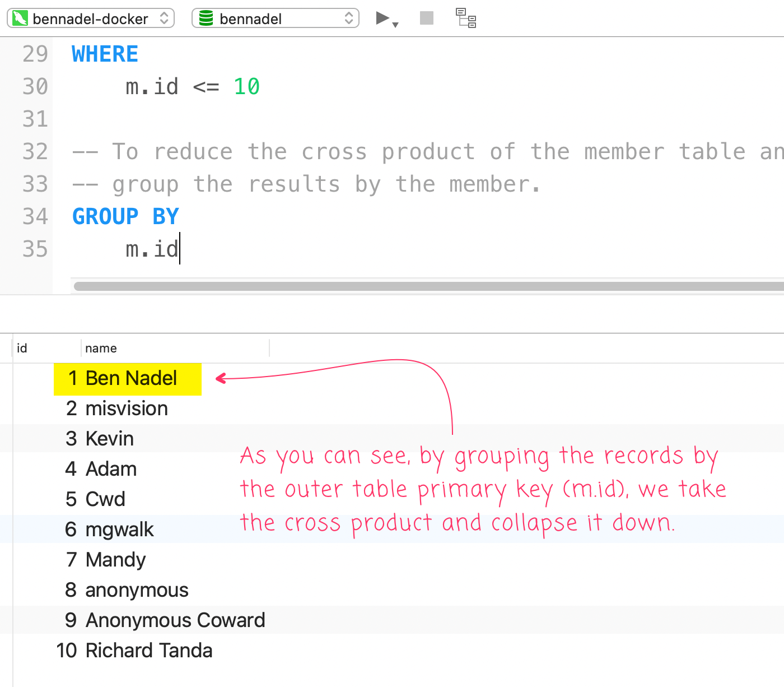784x687 pixels.
Task: Select the Richard Tanda result row
Action: point(148,651)
